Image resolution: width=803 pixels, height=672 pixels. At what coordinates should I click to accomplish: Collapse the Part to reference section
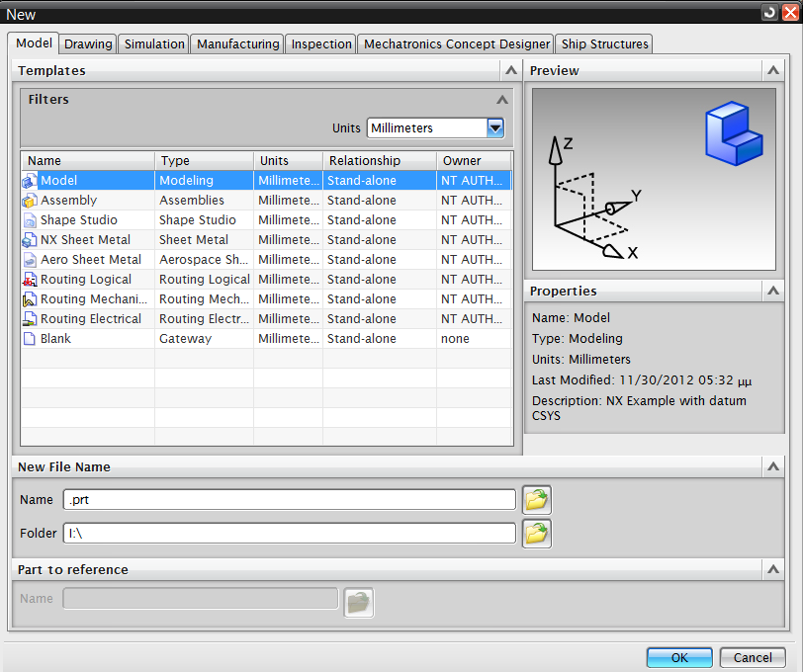(x=772, y=569)
